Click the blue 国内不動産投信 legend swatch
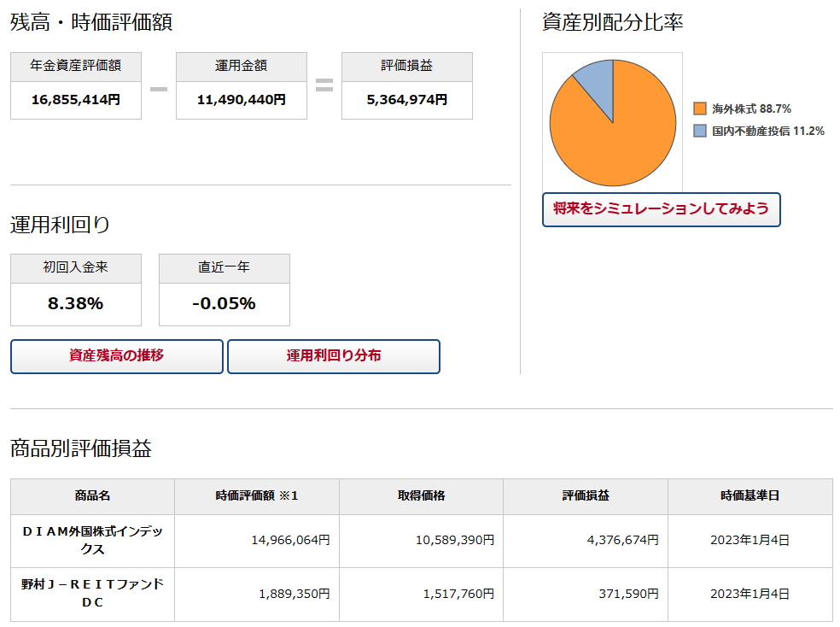This screenshot has width=840, height=627. pos(700,131)
